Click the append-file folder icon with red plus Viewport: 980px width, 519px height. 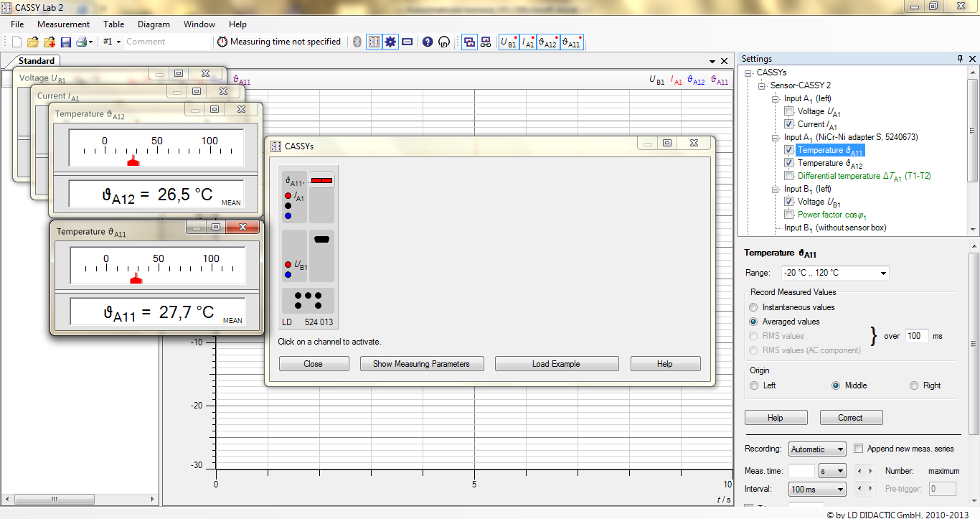point(50,42)
